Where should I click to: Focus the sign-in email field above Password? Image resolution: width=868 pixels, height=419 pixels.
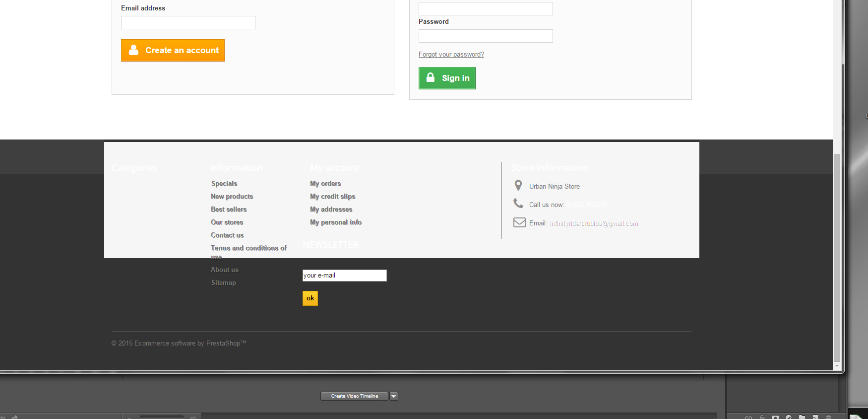[x=486, y=8]
